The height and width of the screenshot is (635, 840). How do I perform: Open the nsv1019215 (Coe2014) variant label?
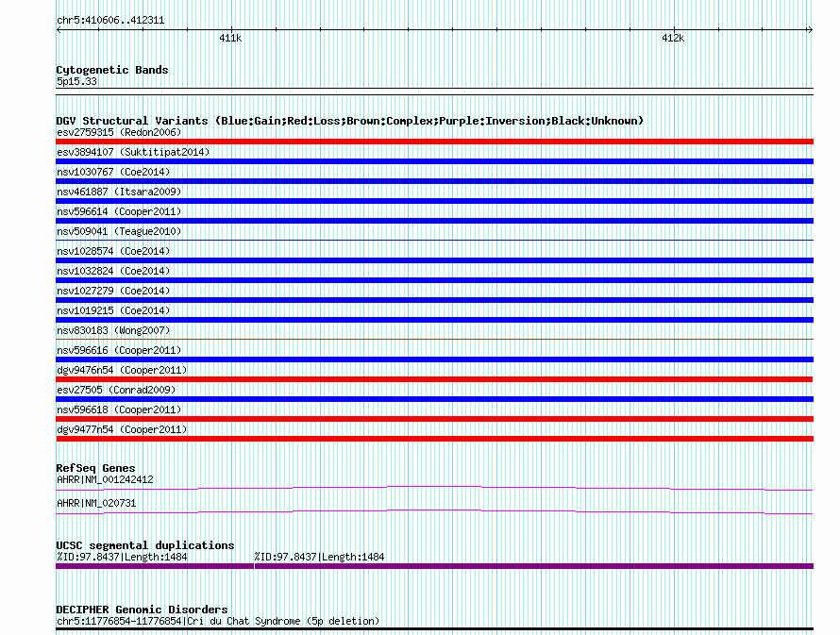[113, 310]
